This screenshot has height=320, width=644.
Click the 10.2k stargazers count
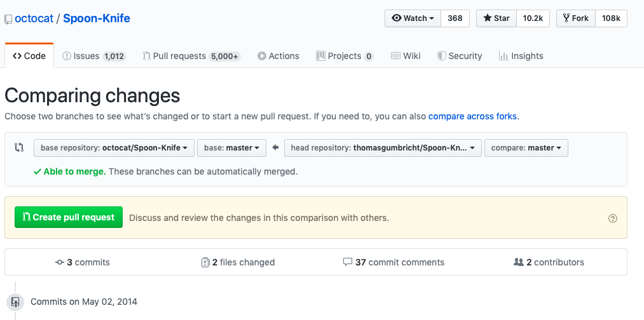(532, 18)
